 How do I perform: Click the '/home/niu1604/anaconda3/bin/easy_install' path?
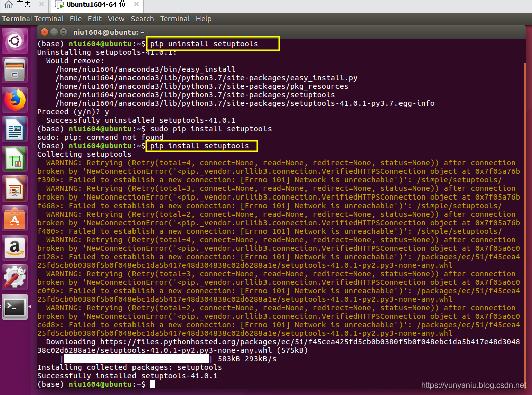pos(145,70)
